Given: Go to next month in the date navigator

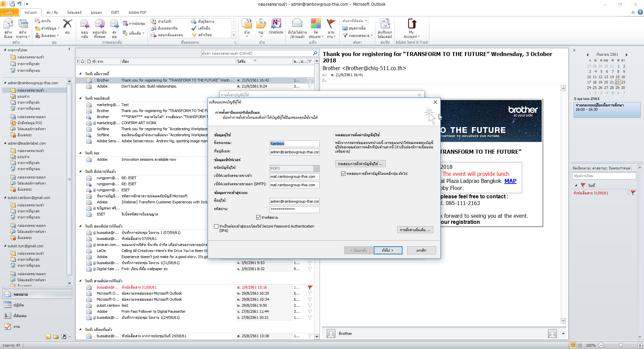Looking at the screenshot, I should coord(627,55).
